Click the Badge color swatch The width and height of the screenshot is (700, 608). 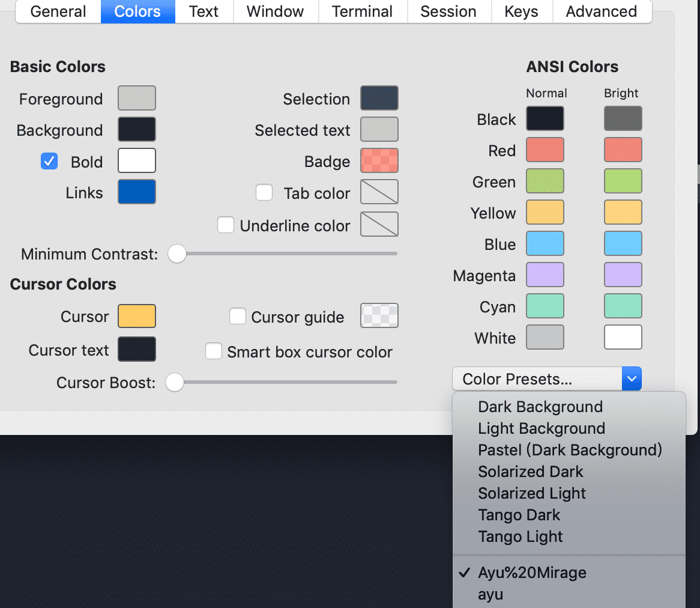tap(379, 160)
